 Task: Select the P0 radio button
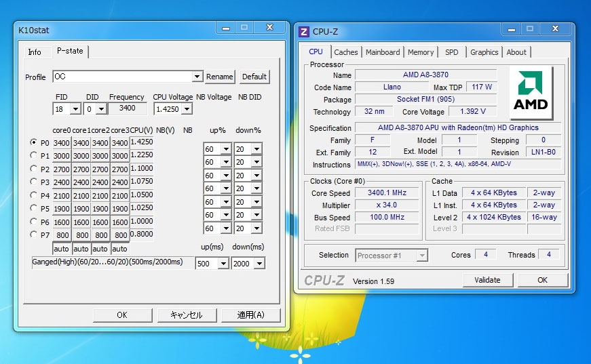(x=33, y=142)
